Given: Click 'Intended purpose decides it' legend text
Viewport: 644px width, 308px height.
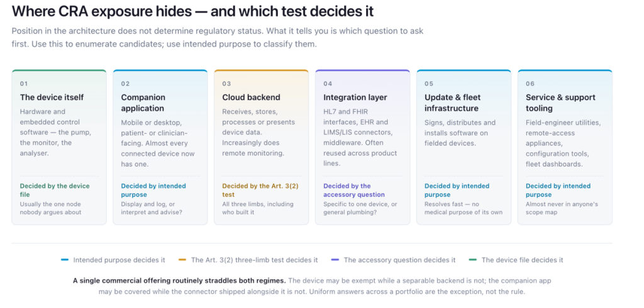Looking at the screenshot, I should pyautogui.click(x=119, y=260).
